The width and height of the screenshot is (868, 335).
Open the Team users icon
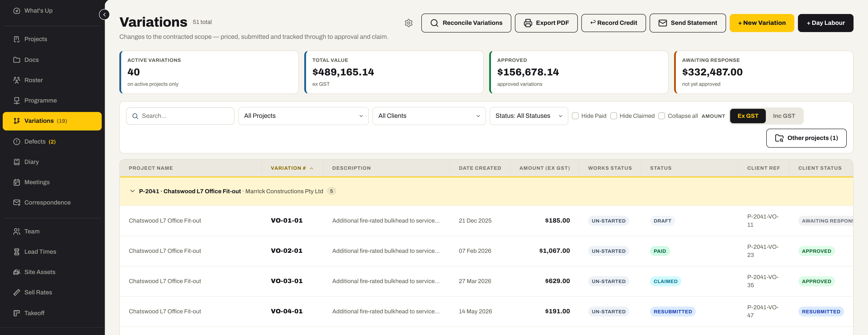(x=17, y=231)
